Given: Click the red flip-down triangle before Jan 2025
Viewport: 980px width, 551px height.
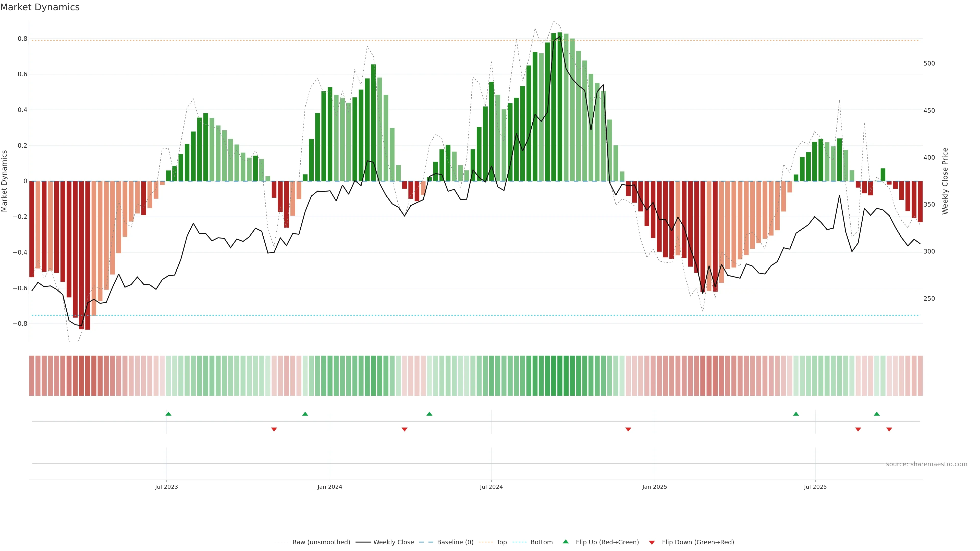Looking at the screenshot, I should point(628,429).
